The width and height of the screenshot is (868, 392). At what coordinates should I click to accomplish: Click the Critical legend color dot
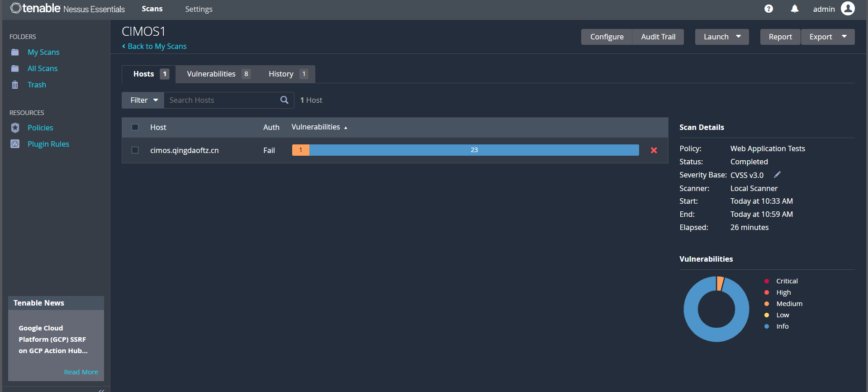(767, 281)
